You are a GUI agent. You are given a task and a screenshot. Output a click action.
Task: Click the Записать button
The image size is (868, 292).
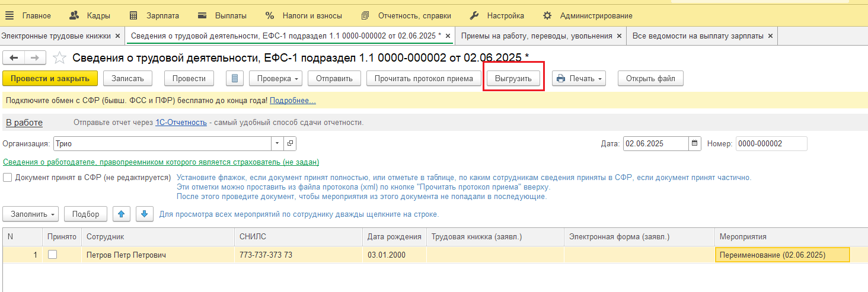point(127,78)
